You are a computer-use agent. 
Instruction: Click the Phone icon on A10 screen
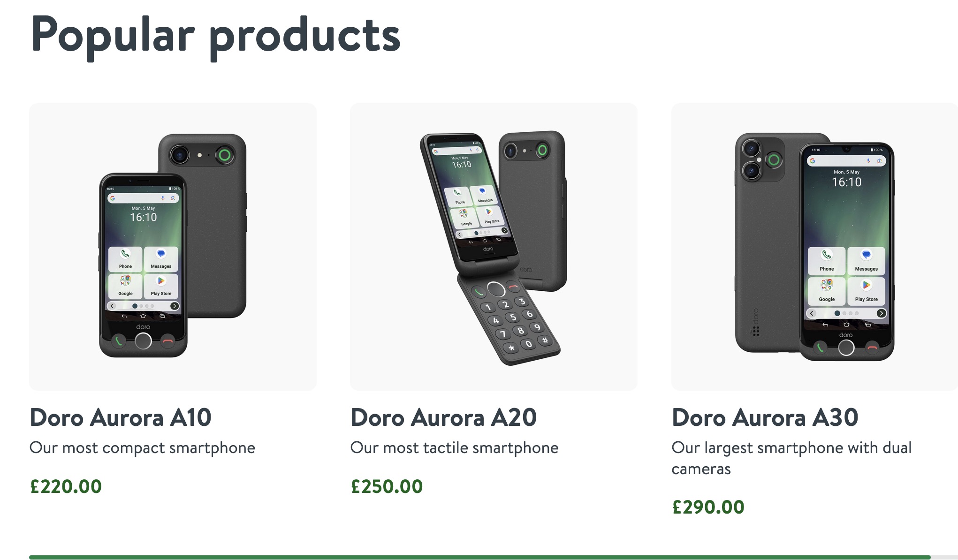tap(125, 259)
